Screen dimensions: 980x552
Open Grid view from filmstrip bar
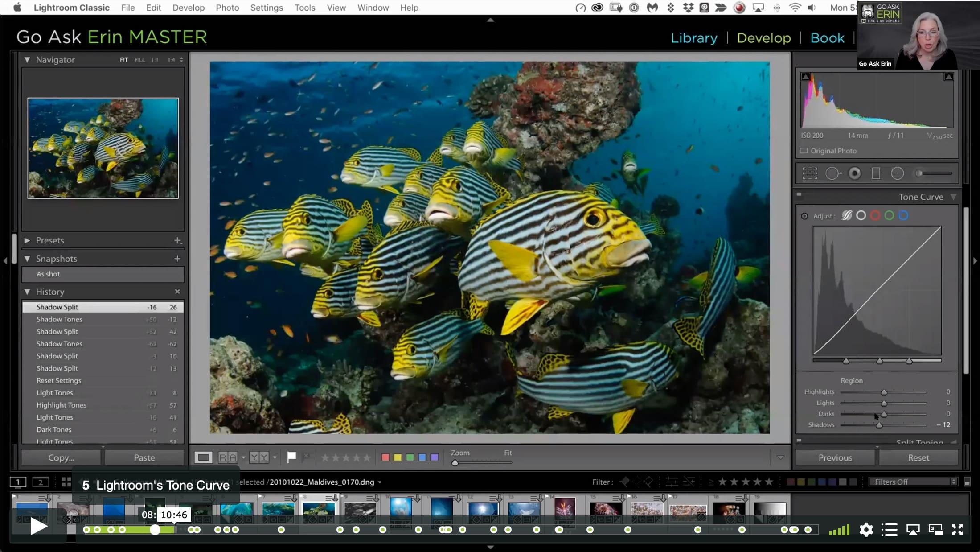click(x=66, y=482)
